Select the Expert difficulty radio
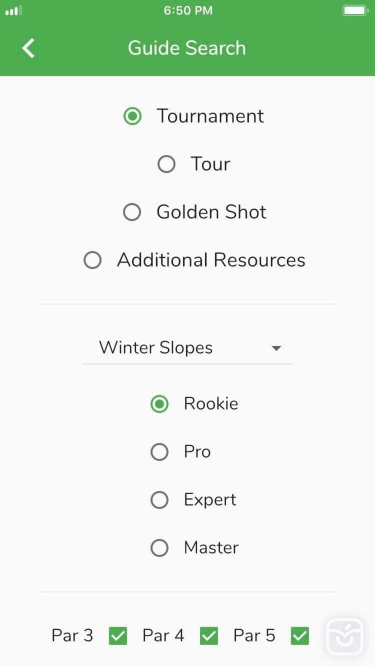The height and width of the screenshot is (667, 375). click(159, 500)
